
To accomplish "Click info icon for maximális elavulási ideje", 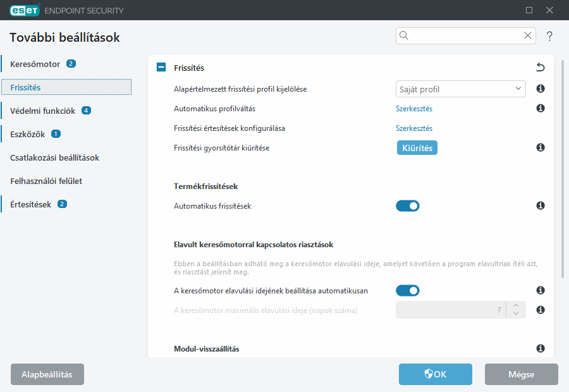I will (541, 310).
